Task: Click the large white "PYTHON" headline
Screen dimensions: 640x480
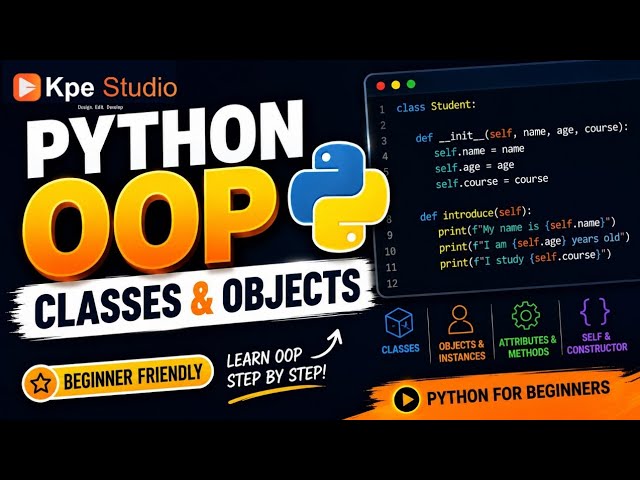Action: click(x=165, y=137)
